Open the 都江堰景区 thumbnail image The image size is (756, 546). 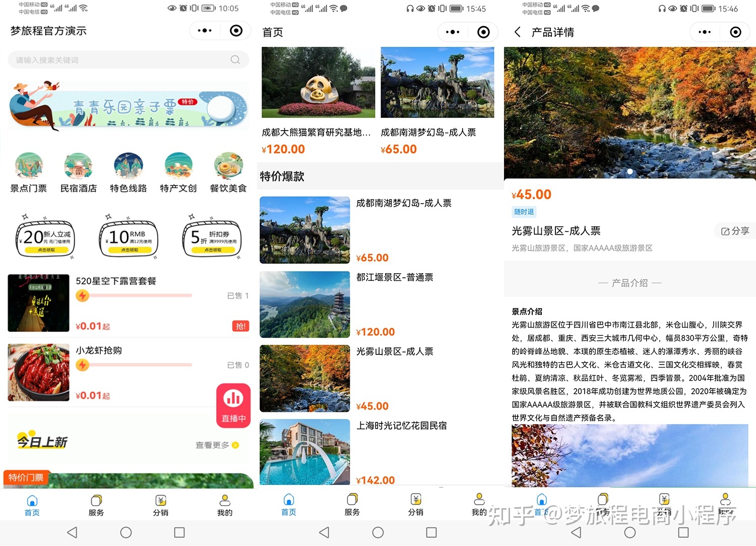pyautogui.click(x=304, y=304)
